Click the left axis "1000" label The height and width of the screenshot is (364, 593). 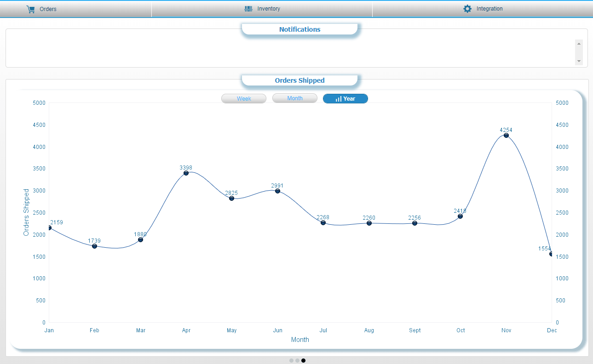point(39,279)
